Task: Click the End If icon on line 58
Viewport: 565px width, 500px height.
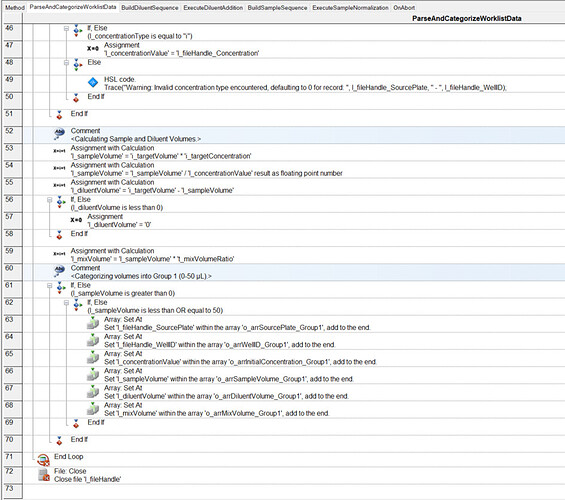Action: pyautogui.click(x=59, y=235)
